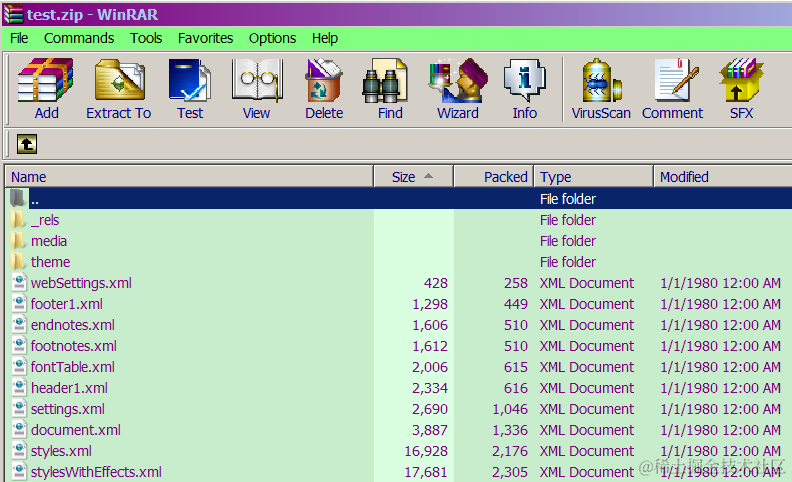The height and width of the screenshot is (482, 792).
Task: Open the Tools menu
Action: [146, 38]
